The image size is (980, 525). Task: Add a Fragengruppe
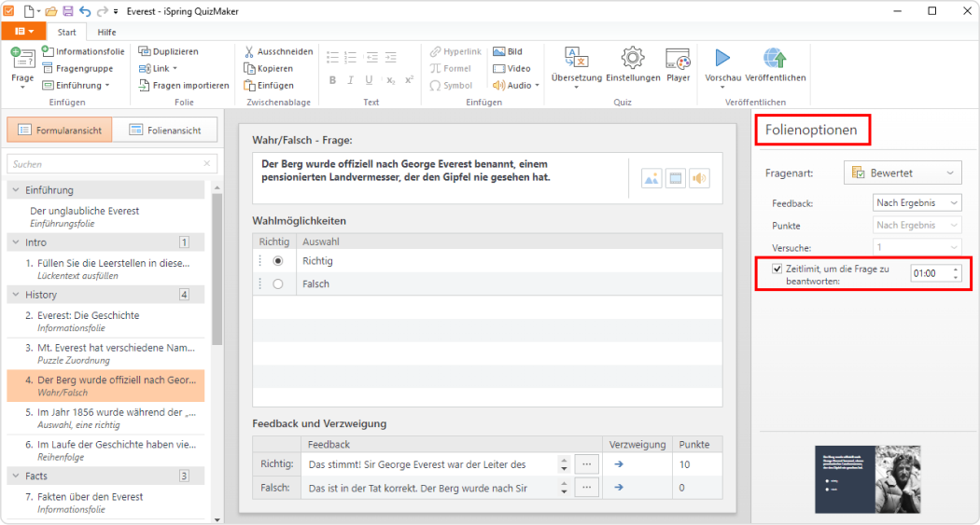77,68
